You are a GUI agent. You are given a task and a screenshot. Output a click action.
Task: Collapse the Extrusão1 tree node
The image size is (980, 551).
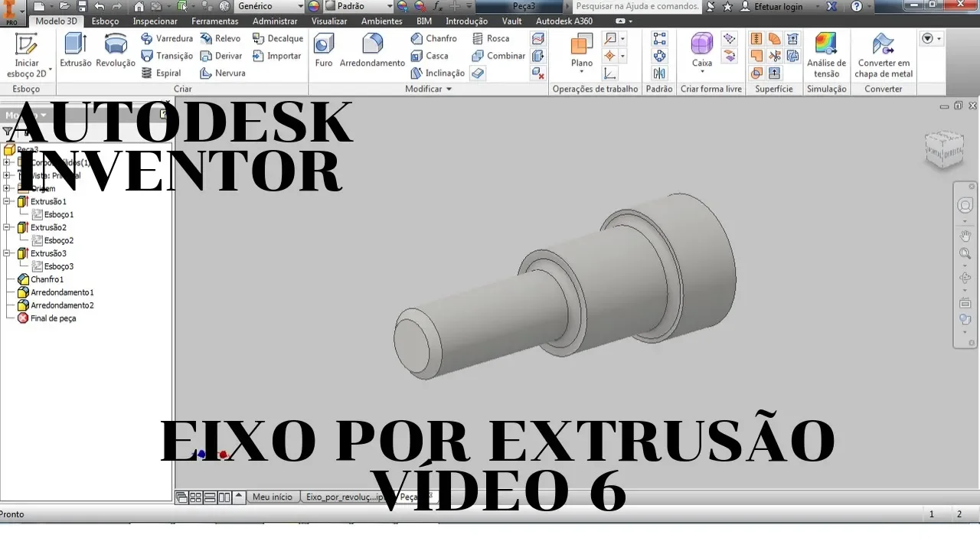[8, 201]
